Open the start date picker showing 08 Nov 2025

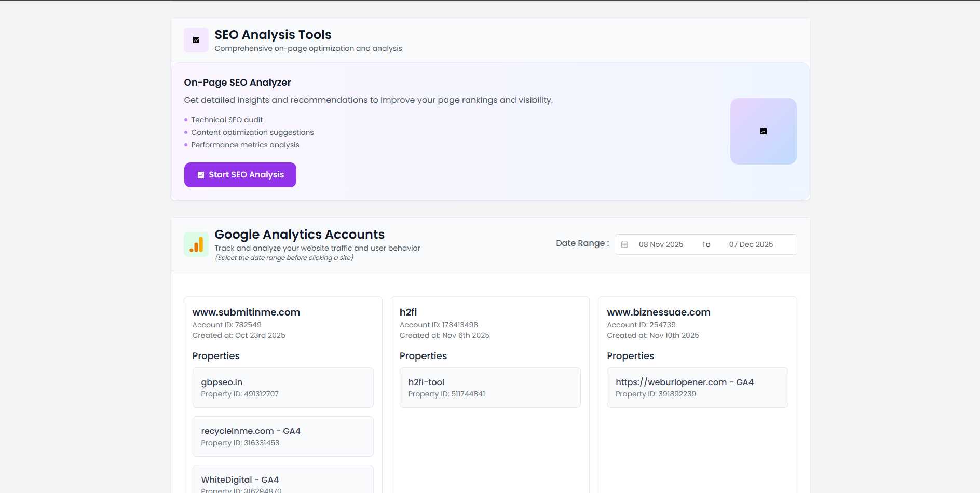pos(661,244)
